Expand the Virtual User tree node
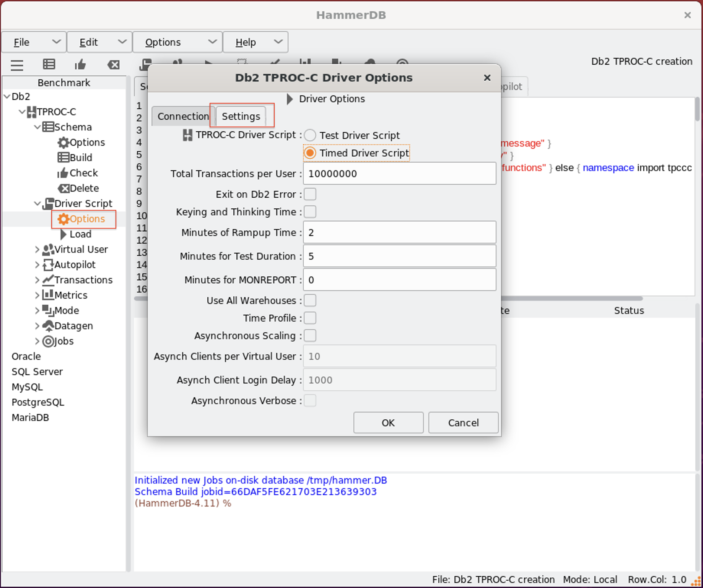This screenshot has width=703, height=588. (37, 249)
